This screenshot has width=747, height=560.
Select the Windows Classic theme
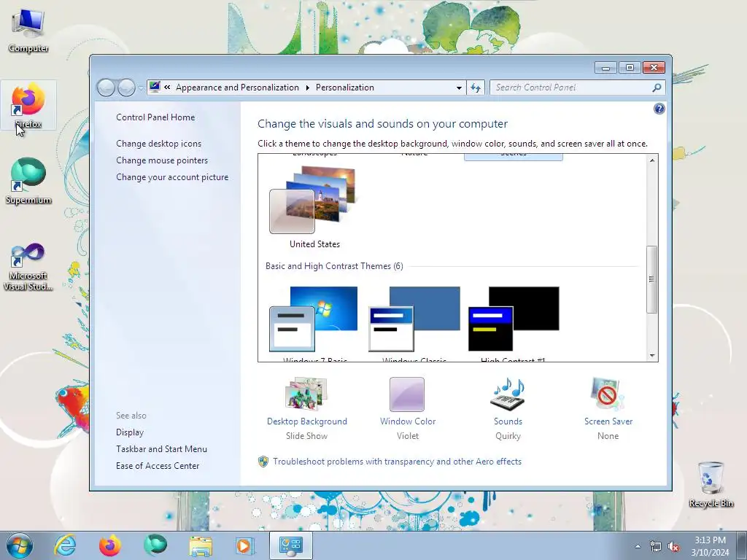(x=414, y=319)
